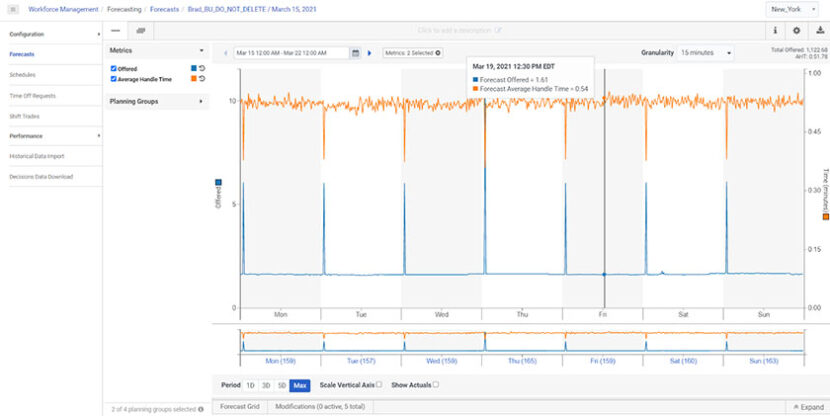Reset the Offered metric with revert icon

coord(201,68)
